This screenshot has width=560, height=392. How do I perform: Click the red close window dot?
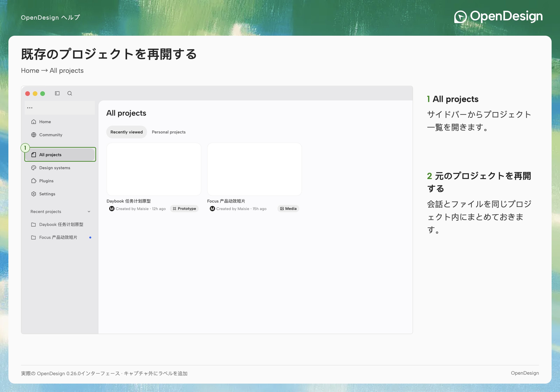(x=27, y=94)
